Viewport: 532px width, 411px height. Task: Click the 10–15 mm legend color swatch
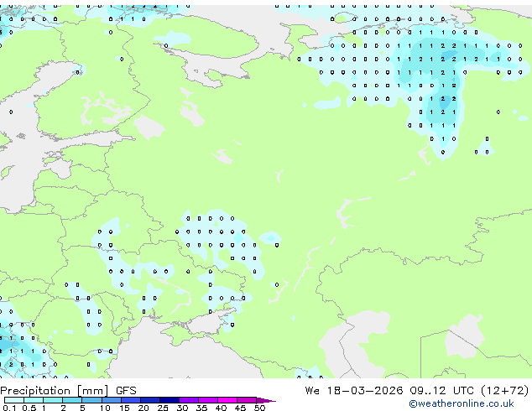[111, 400]
